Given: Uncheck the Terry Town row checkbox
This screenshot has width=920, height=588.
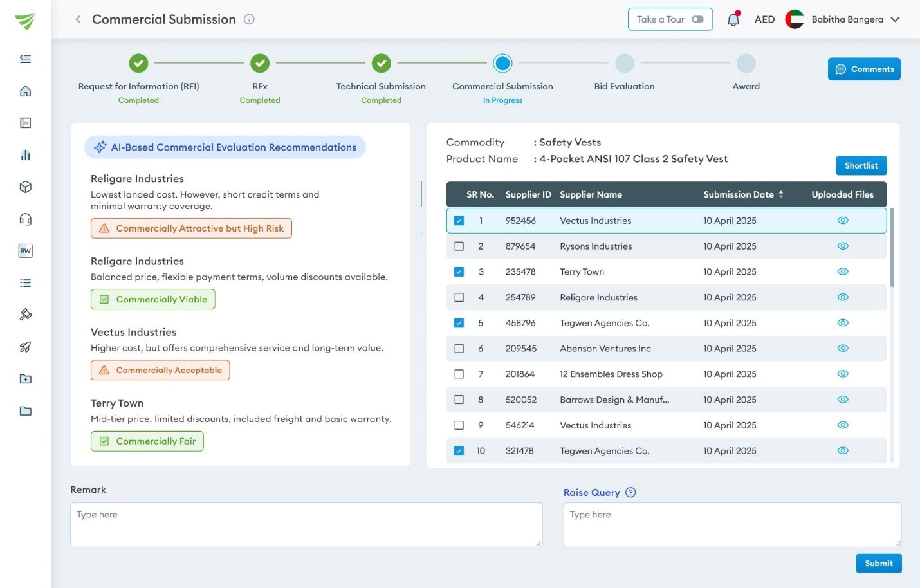Looking at the screenshot, I should [459, 271].
